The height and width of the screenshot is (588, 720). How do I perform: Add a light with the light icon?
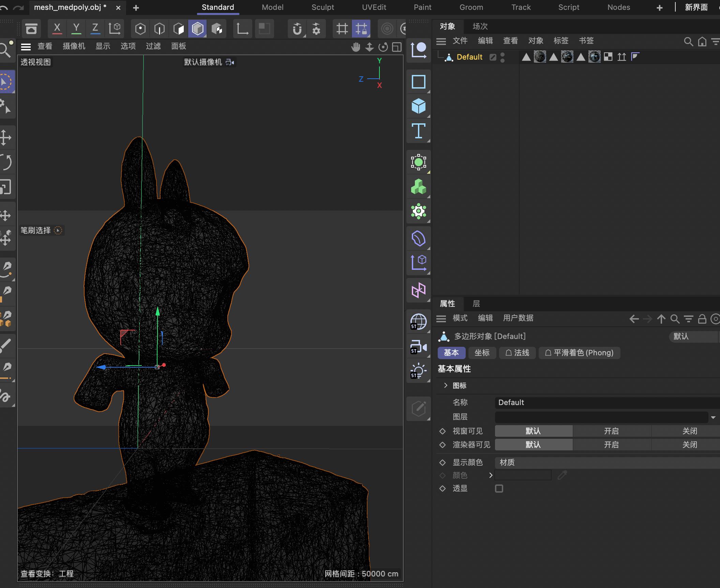[x=419, y=371]
